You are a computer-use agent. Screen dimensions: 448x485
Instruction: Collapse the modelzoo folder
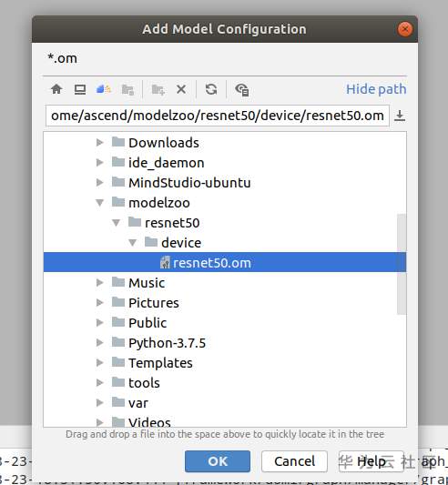[x=99, y=203]
